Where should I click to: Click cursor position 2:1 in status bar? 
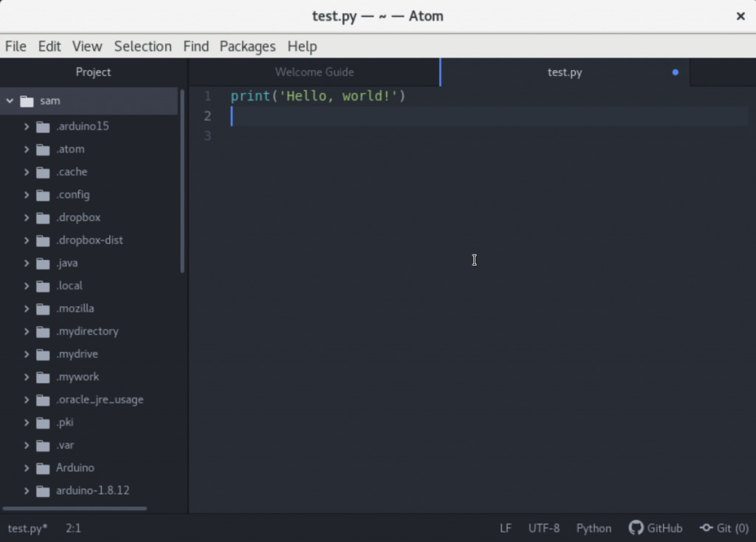coord(73,528)
